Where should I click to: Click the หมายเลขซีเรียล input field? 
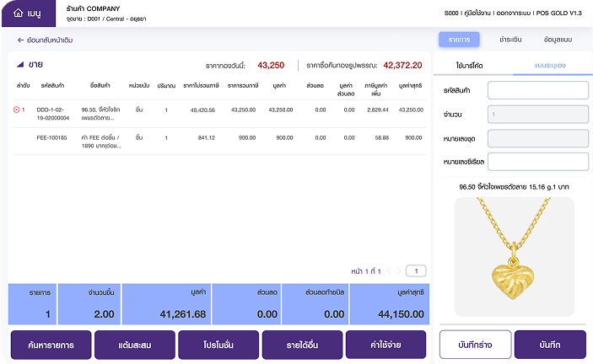[x=537, y=161]
